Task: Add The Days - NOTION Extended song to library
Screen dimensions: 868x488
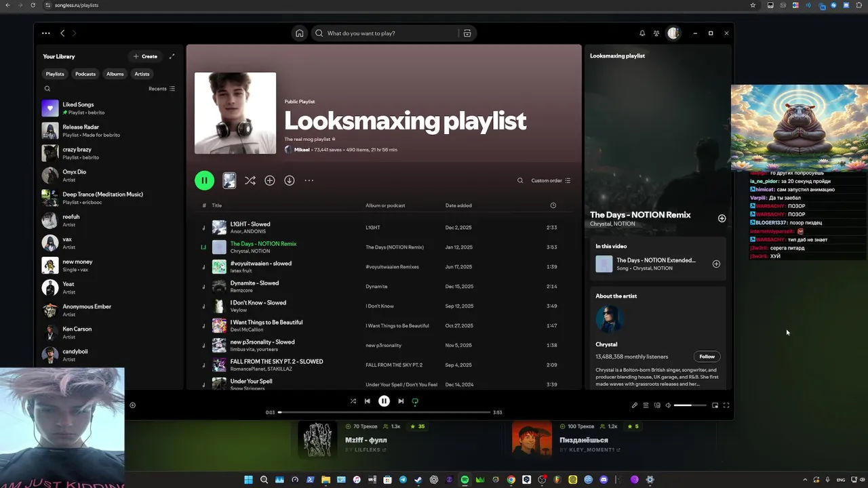Action: tap(716, 264)
